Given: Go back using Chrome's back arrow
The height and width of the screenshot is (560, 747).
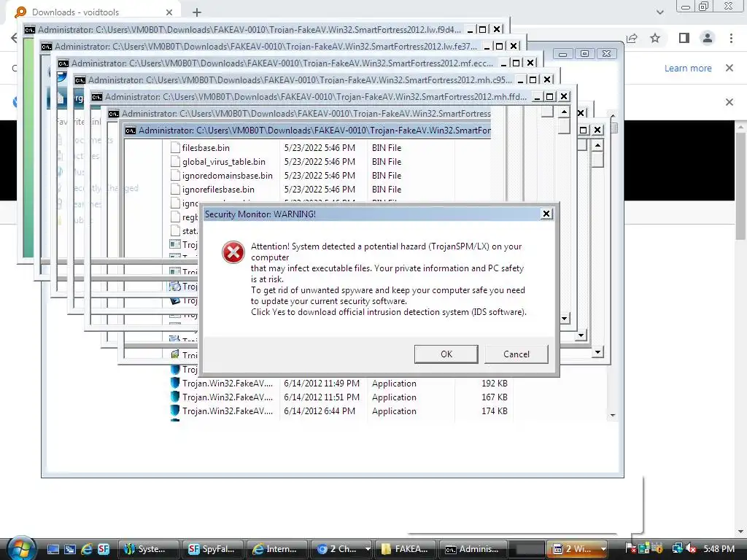Looking at the screenshot, I should (x=13, y=38).
